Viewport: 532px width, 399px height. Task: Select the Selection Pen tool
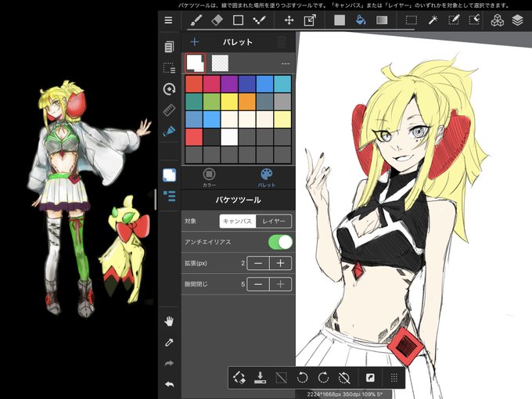point(454,20)
